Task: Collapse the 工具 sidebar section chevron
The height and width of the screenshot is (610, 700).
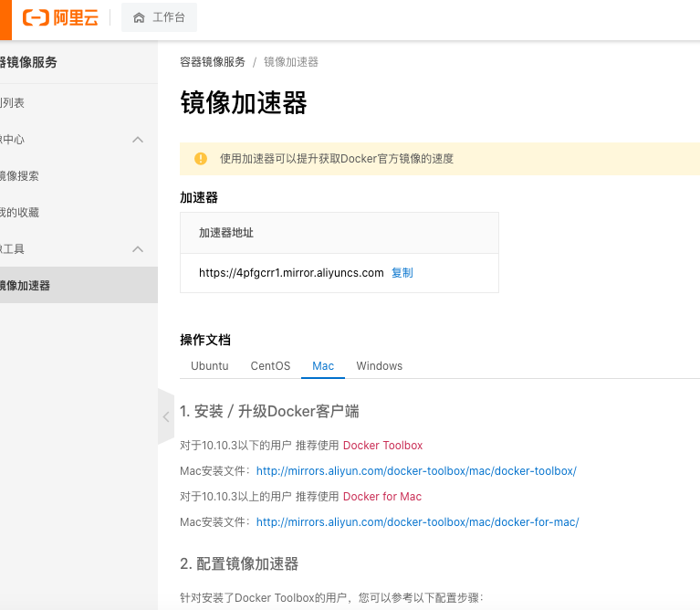Action: (138, 248)
